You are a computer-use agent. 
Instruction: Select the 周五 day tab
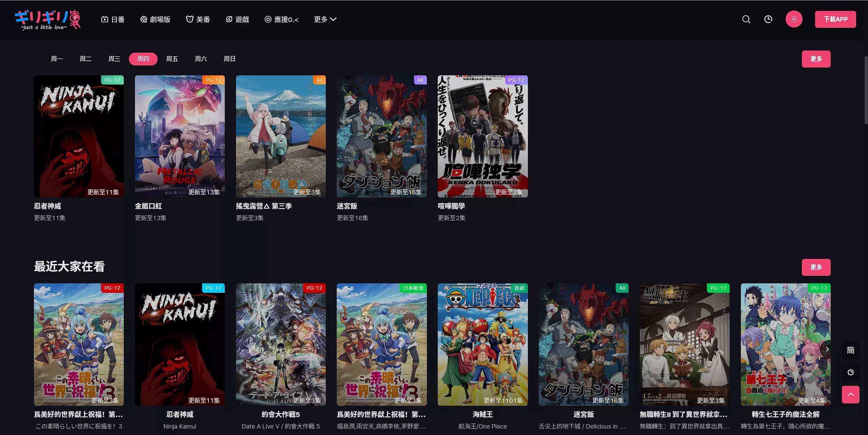(x=172, y=59)
